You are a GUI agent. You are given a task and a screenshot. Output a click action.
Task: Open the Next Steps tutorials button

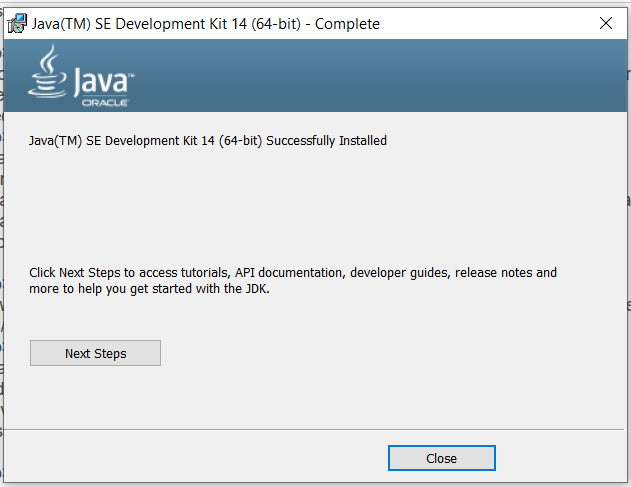click(95, 353)
